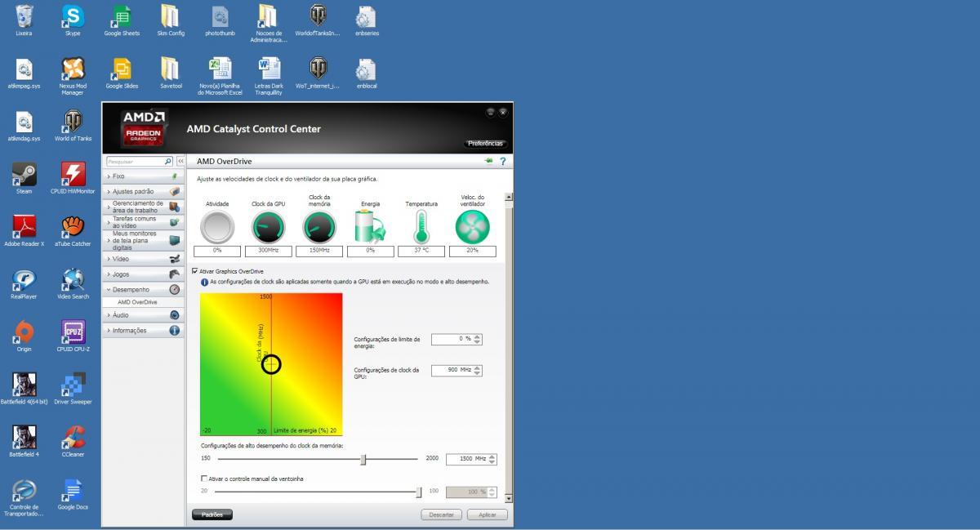Collapse the Desempenho section
Viewport: 980px width, 530px height.
(144, 289)
